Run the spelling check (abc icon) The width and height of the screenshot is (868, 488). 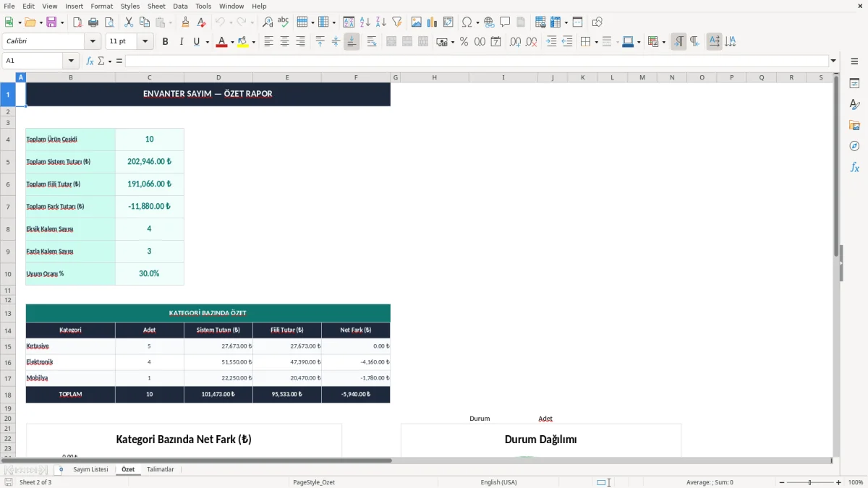[284, 22]
